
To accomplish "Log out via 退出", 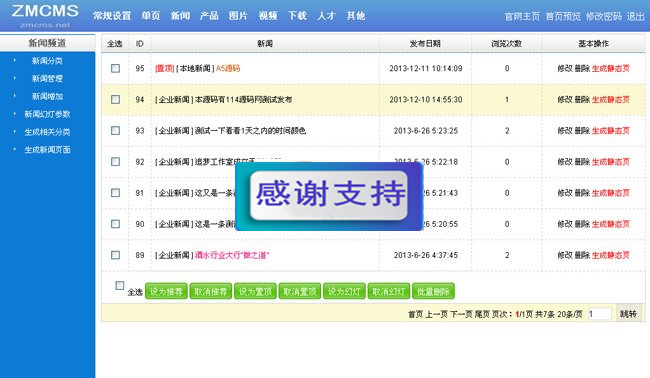I will click(635, 17).
